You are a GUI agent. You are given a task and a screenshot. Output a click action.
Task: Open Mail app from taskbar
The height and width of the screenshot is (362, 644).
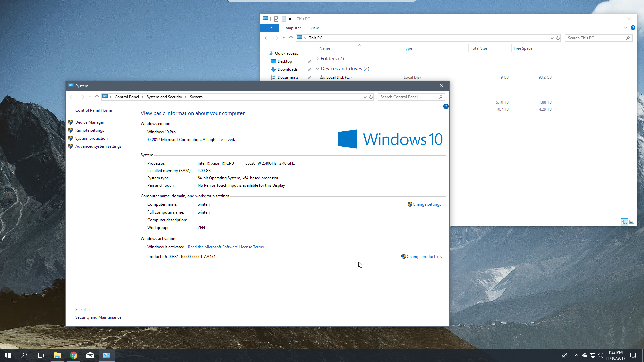pyautogui.click(x=90, y=355)
